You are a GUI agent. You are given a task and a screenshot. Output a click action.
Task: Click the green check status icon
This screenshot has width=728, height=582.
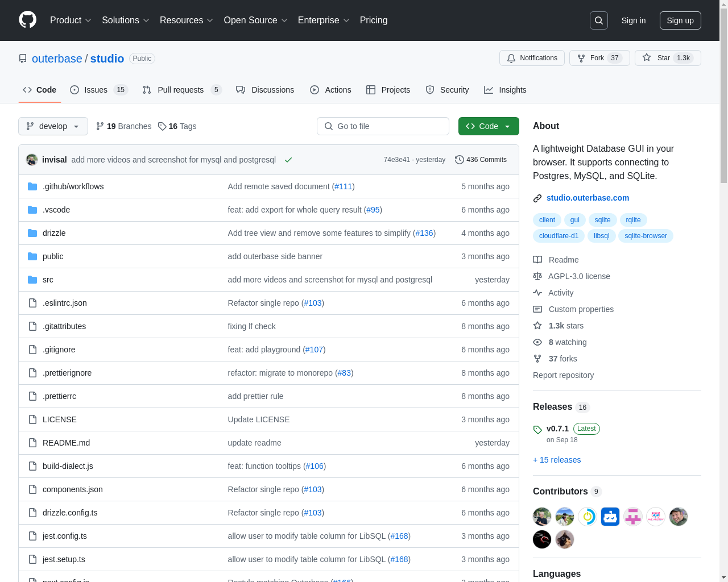[288, 160]
